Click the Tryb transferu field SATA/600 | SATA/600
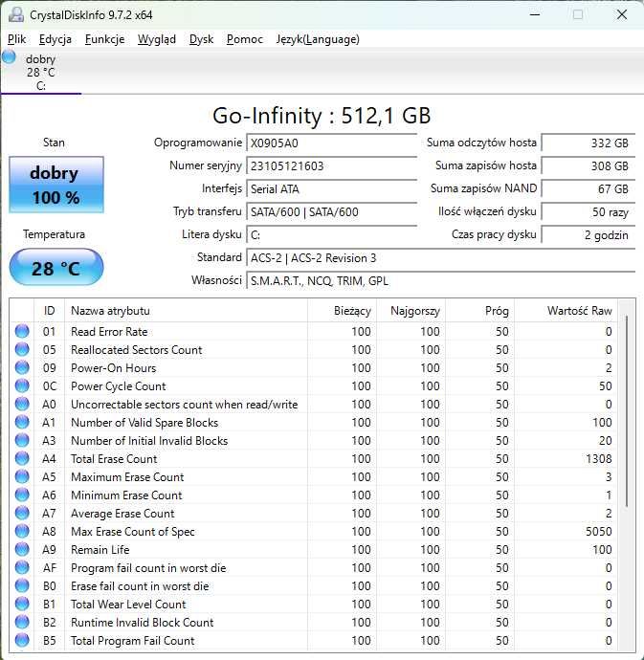 click(x=331, y=211)
